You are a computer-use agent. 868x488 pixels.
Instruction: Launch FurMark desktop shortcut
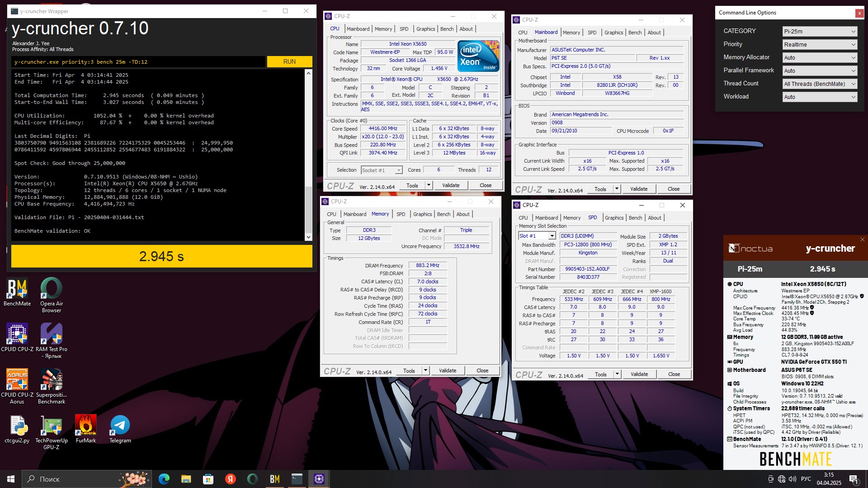coord(86,429)
